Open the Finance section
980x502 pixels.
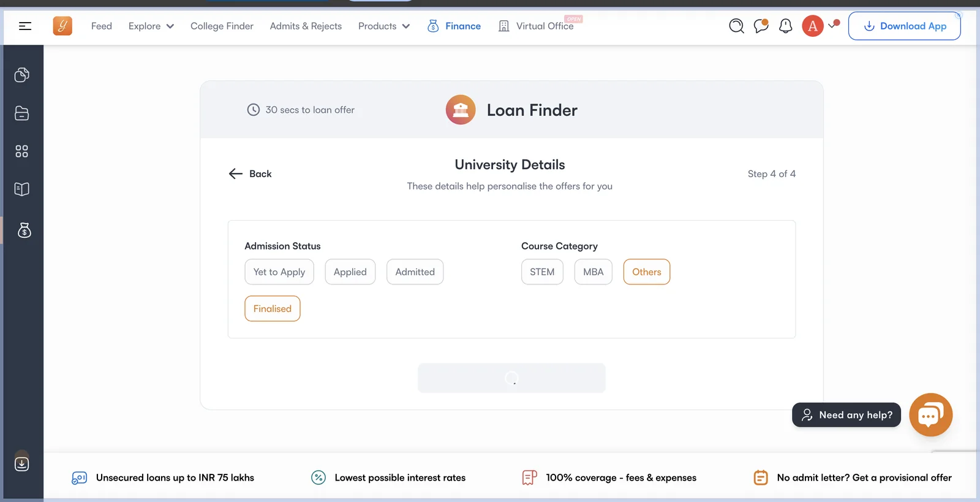point(454,26)
